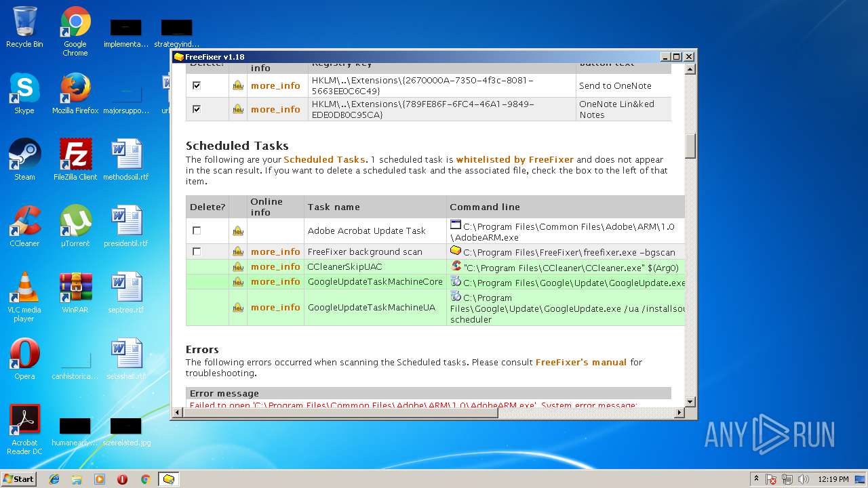Screen dimensions: 868x488
Task: Open Internet Explorer from taskbar
Action: click(x=54, y=479)
